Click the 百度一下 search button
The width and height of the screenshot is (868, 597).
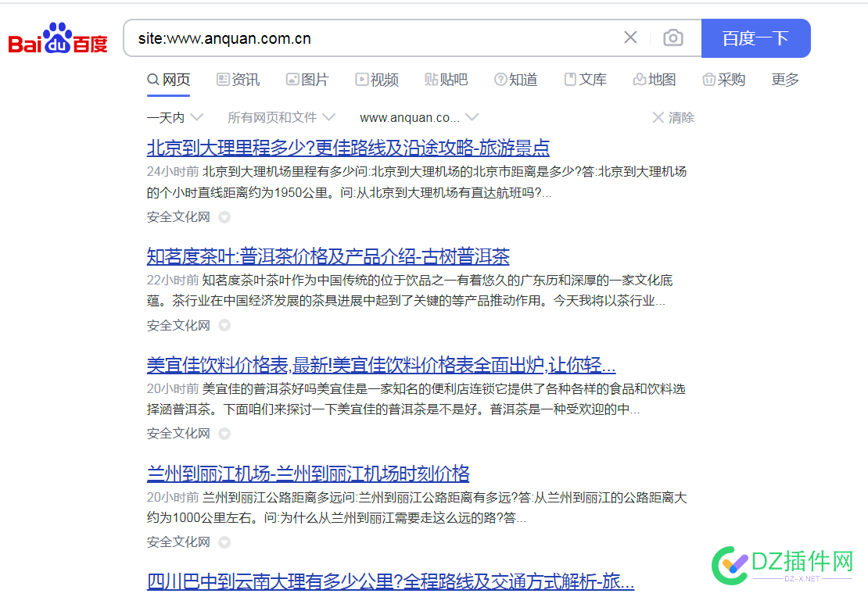(x=755, y=38)
